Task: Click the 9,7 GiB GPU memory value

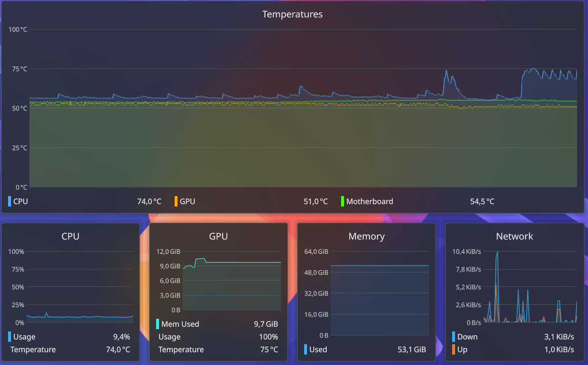Action: 266,324
